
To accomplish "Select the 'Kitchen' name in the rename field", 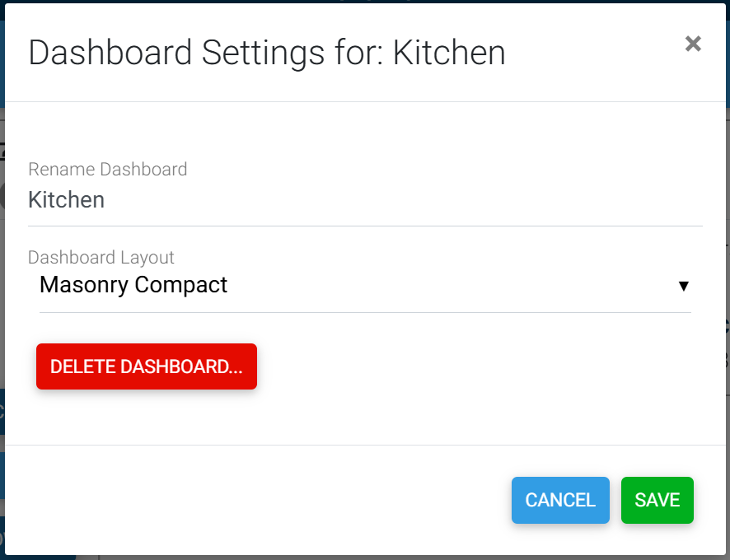I will coord(67,200).
